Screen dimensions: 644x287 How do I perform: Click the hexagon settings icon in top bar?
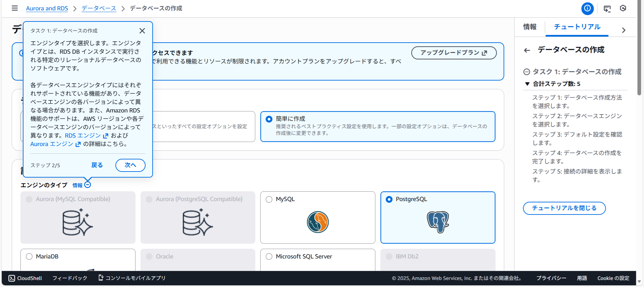(x=623, y=8)
